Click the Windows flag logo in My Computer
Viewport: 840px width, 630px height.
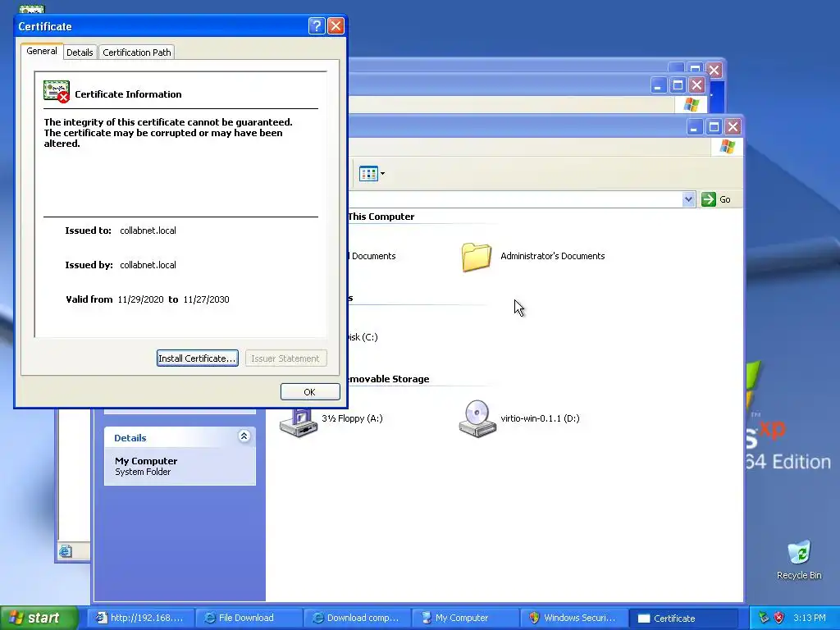[x=728, y=146]
